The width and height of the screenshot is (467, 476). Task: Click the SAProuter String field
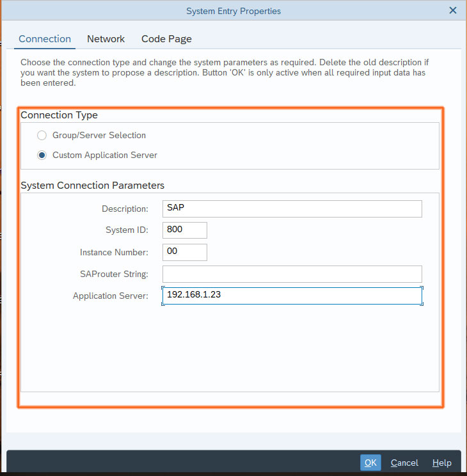click(x=292, y=274)
